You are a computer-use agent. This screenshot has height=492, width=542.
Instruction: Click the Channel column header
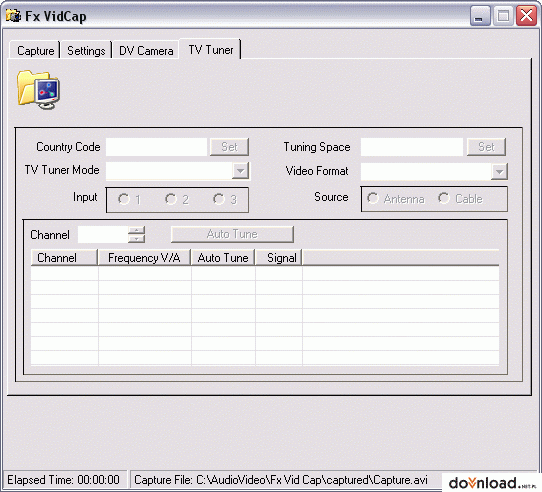(x=64, y=258)
